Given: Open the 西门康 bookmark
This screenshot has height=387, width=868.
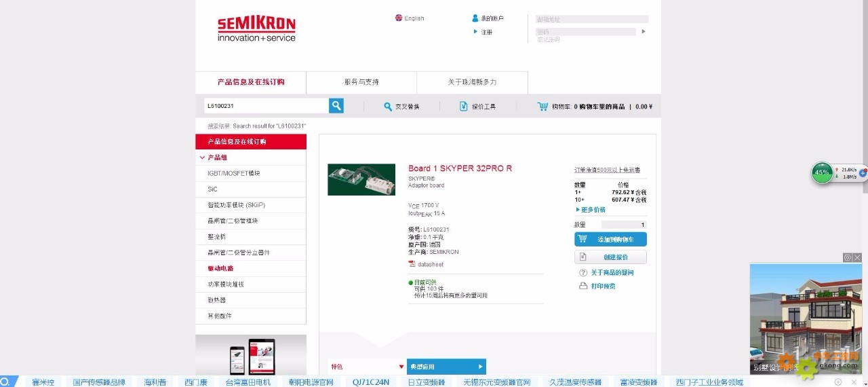Looking at the screenshot, I should pos(196,382).
